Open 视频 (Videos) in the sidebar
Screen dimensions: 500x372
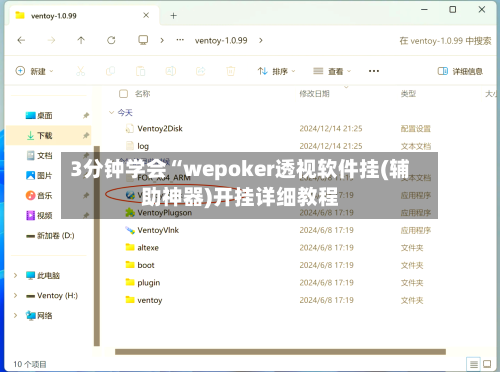pos(39,215)
